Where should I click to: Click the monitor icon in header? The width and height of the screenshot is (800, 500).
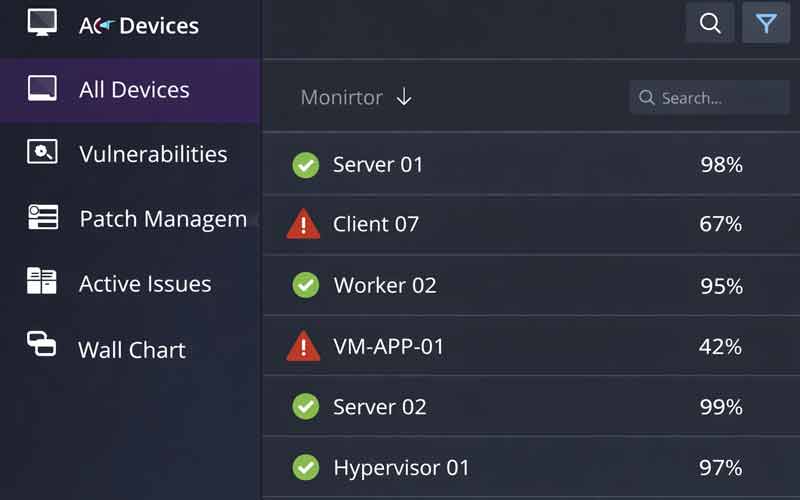(x=42, y=22)
